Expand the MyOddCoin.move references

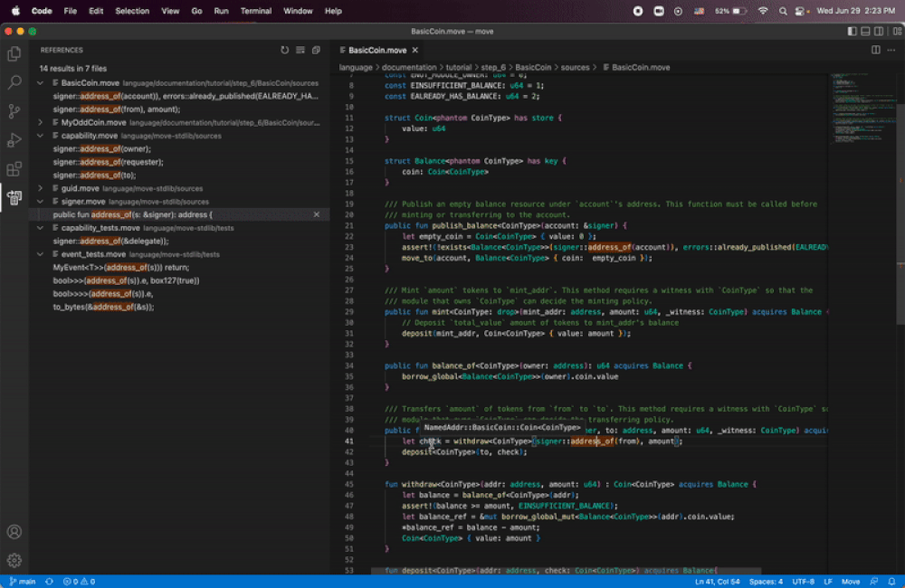coord(41,122)
